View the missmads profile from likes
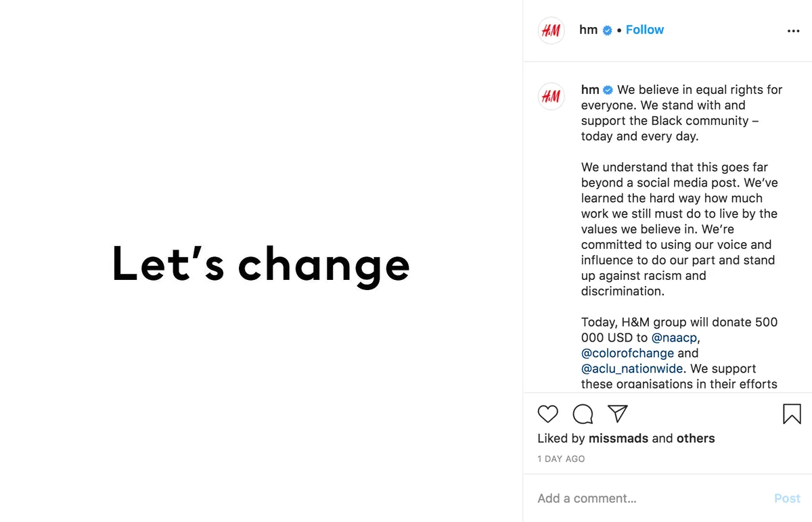Viewport: 812px width, 522px height. 618,438
